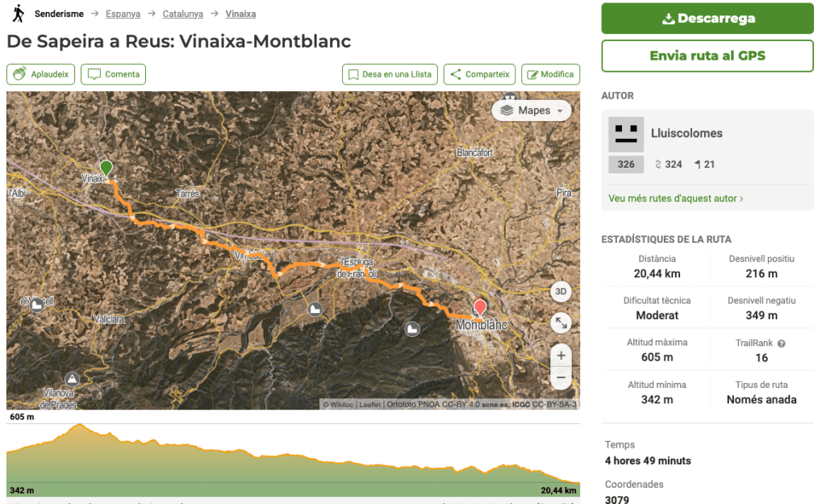826x504 pixels.
Task: Edit the route with Modifica
Action: coord(550,74)
